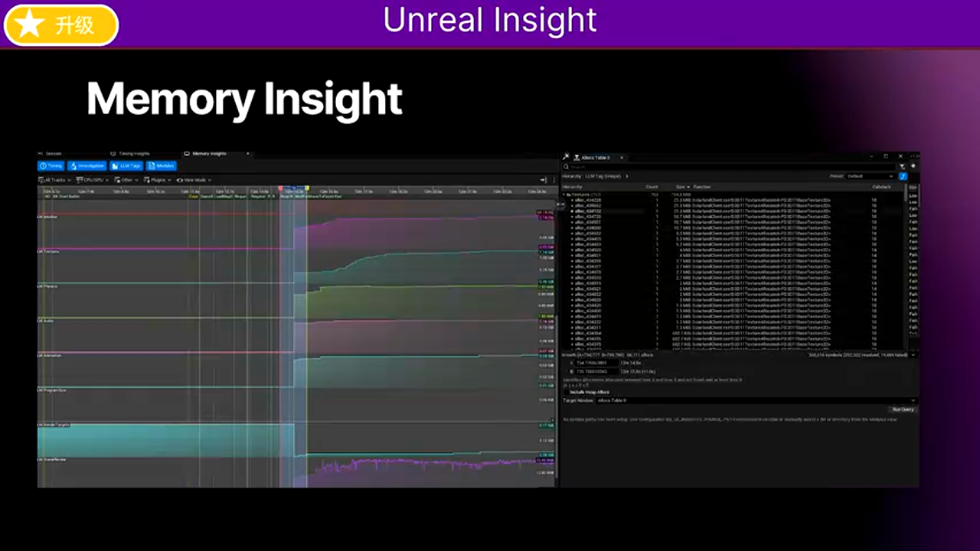Expand the Plugins dropdown menu
Image resolution: width=980 pixels, height=551 pixels.
click(158, 180)
